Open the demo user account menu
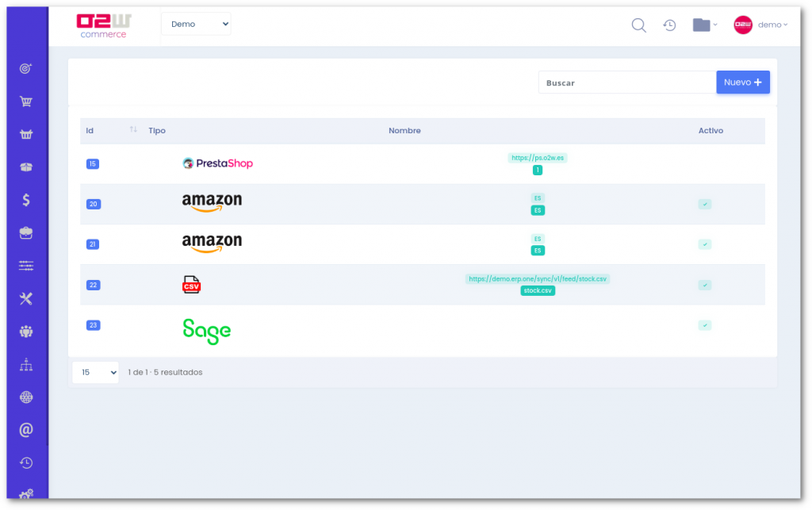The height and width of the screenshot is (510, 812). point(760,25)
